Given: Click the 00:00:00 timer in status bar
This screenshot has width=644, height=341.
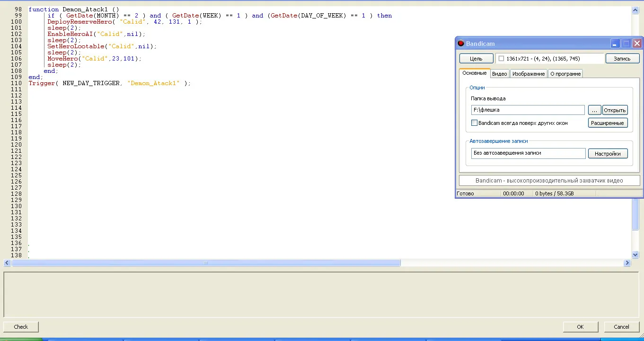Looking at the screenshot, I should 513,193.
